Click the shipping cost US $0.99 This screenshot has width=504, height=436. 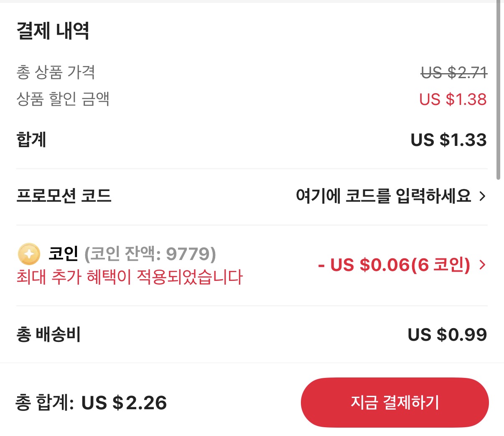pyautogui.click(x=447, y=334)
